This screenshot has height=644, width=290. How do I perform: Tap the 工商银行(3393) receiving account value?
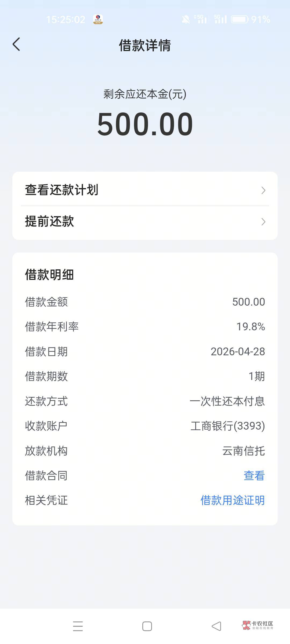point(228,426)
